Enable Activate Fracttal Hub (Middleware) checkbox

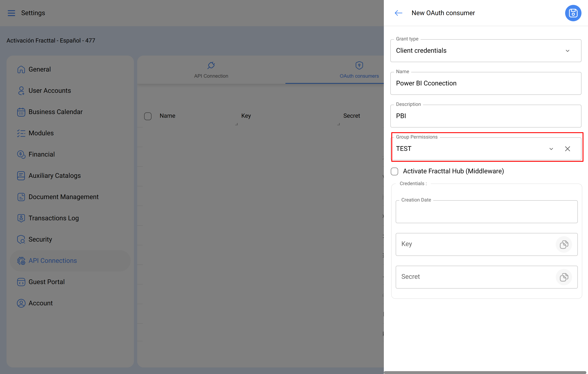pos(394,171)
